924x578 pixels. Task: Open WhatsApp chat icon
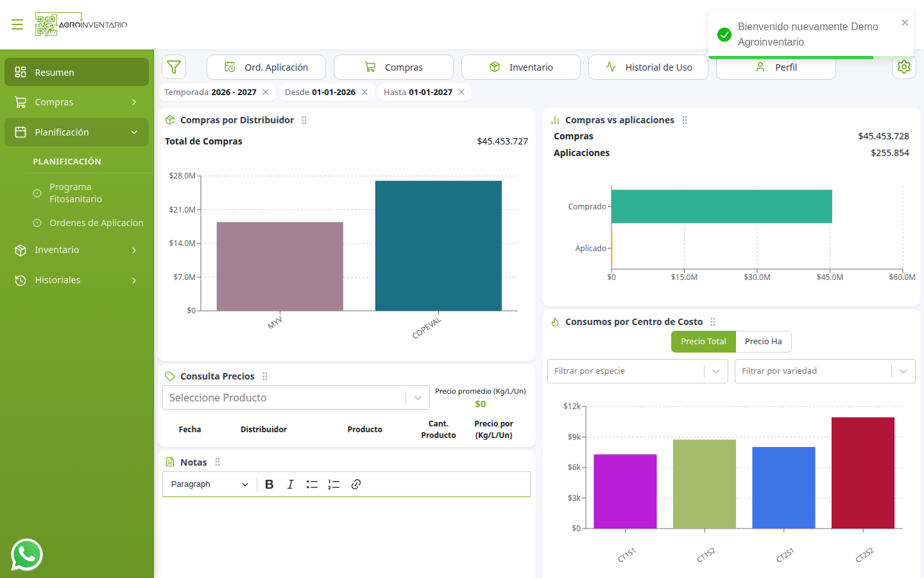pos(27,555)
